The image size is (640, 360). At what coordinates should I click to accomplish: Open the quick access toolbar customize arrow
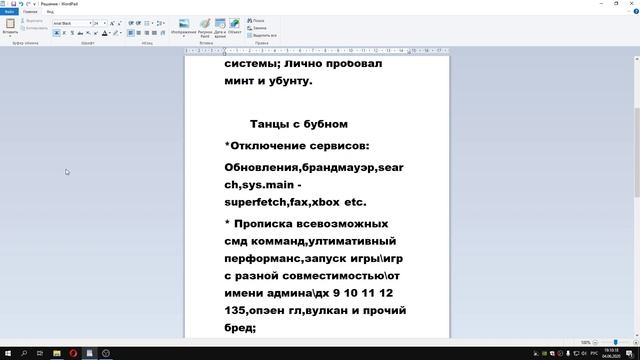pos(35,4)
